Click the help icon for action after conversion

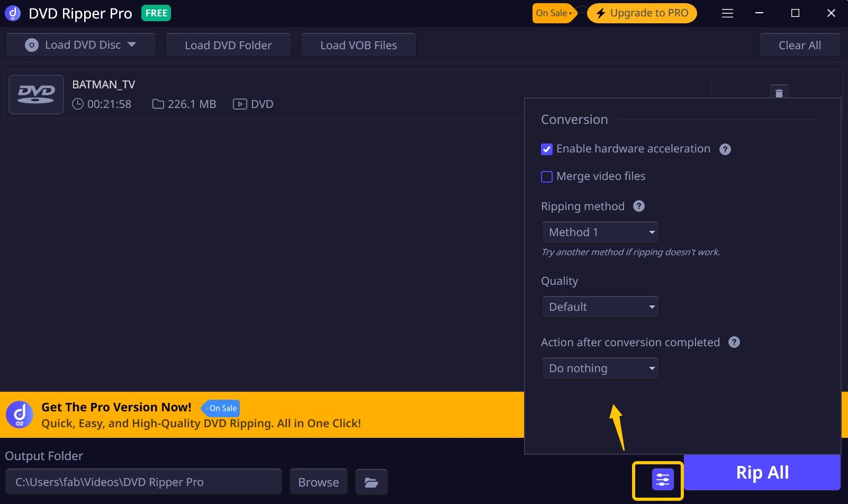coord(734,342)
